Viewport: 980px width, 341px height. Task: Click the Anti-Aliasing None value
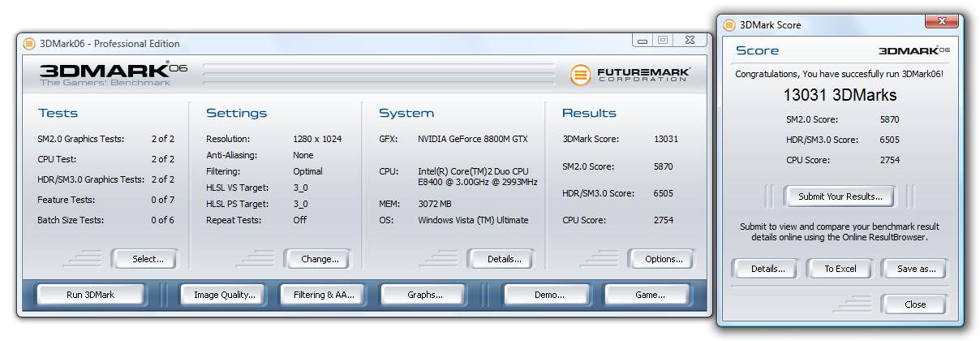click(x=303, y=155)
